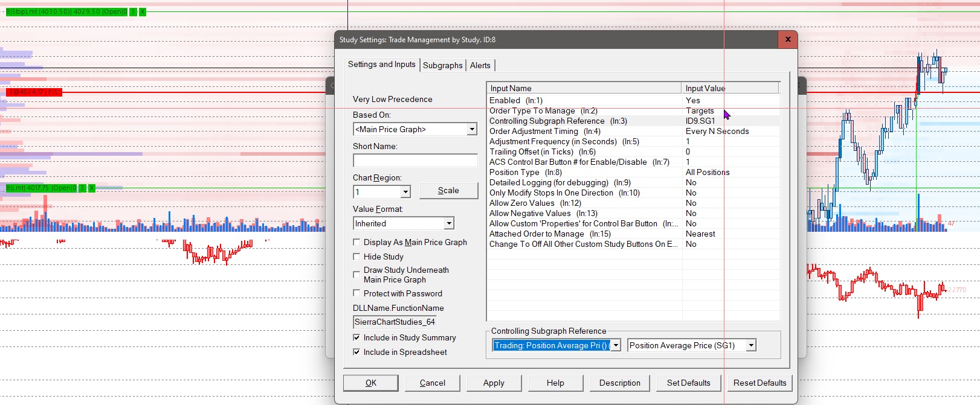The width and height of the screenshot is (980, 405).
Task: Cancel the buy limit 4017.75 order X
Action: [x=92, y=188]
